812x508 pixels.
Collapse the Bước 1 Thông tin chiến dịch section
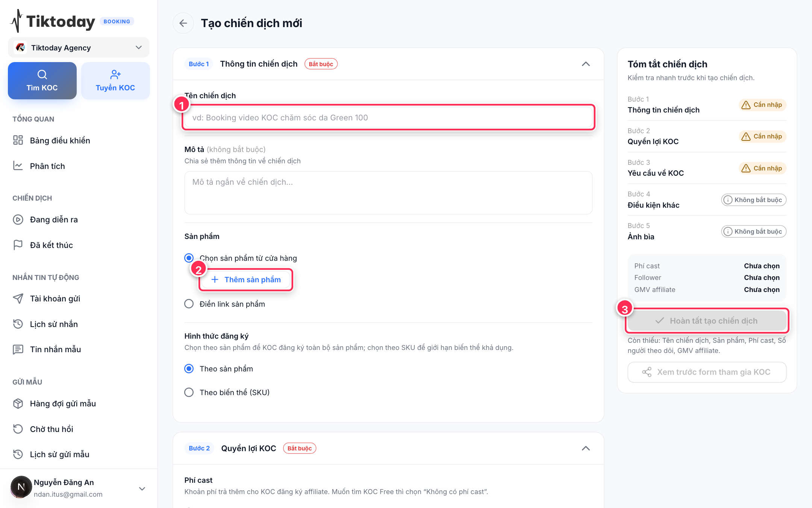pos(586,64)
